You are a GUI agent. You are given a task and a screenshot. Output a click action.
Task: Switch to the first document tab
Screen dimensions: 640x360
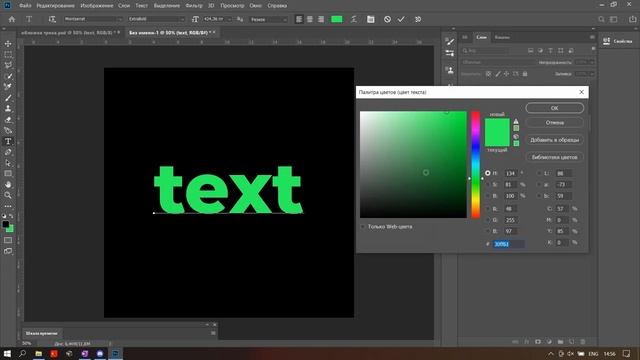pos(70,32)
